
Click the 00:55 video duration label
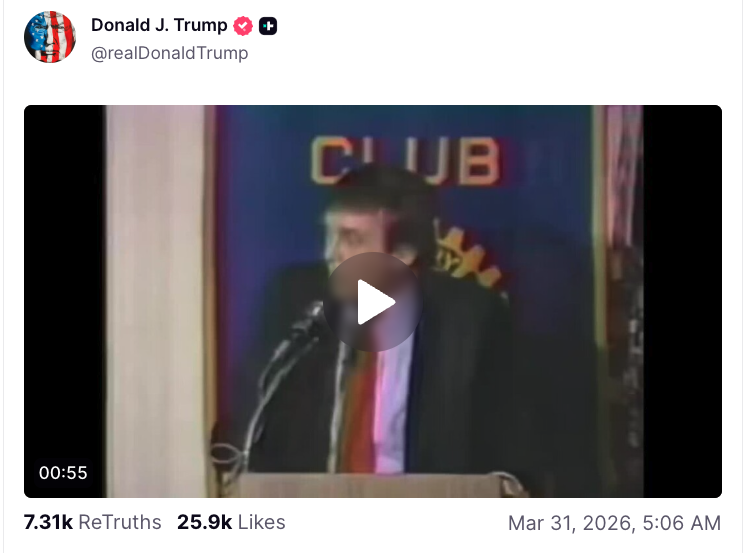click(63, 472)
